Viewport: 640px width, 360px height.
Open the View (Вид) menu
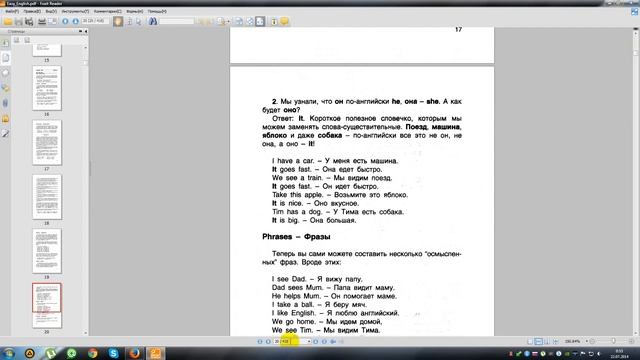[x=51, y=11]
